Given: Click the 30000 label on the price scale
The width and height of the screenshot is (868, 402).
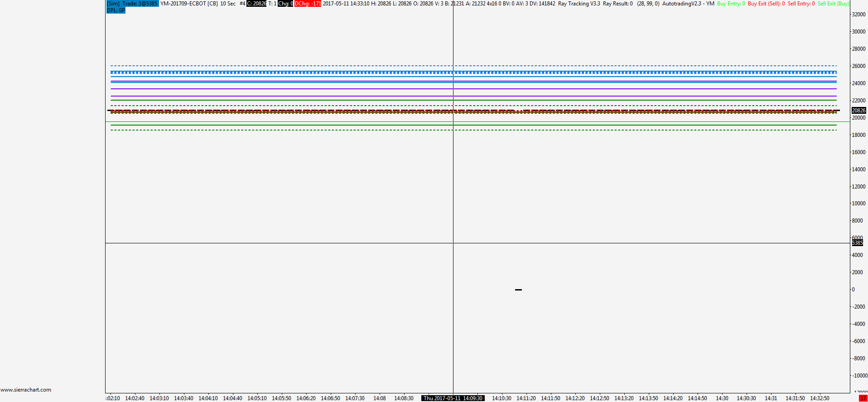Looking at the screenshot, I should [858, 32].
